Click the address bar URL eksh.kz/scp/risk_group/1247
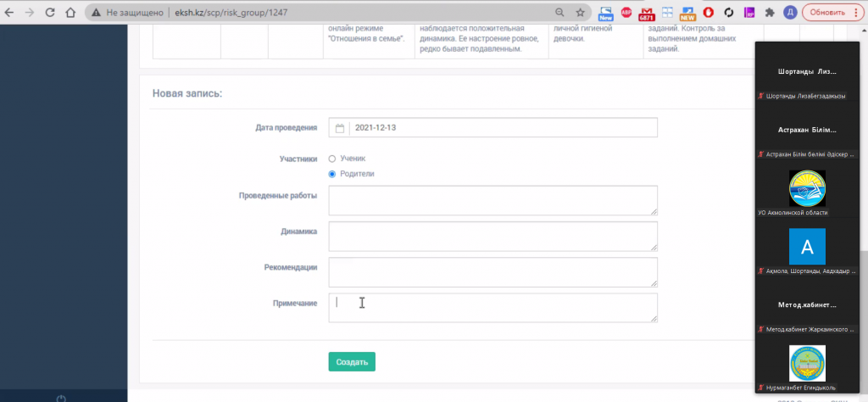The height and width of the screenshot is (402, 868). [x=230, y=12]
